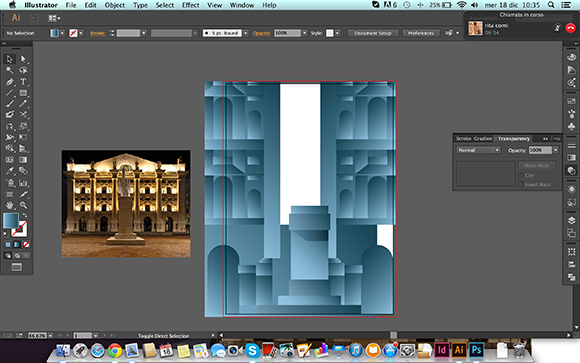This screenshot has height=363, width=580.
Task: Select the Rectangle tool
Action: point(23,93)
